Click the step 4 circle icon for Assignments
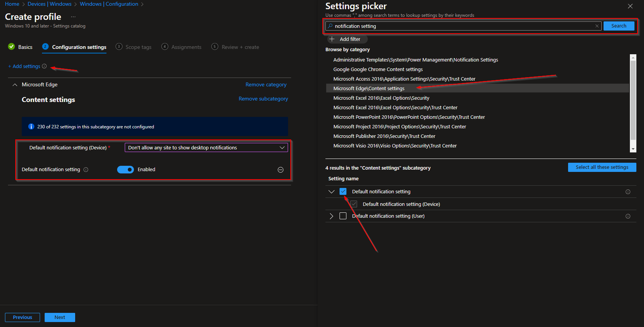The width and height of the screenshot is (644, 327). click(165, 47)
